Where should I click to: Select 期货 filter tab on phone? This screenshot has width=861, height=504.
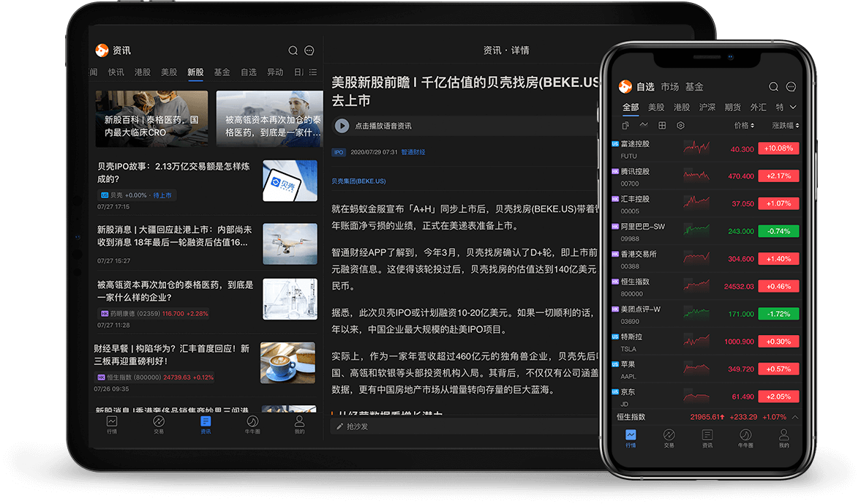pos(732,107)
